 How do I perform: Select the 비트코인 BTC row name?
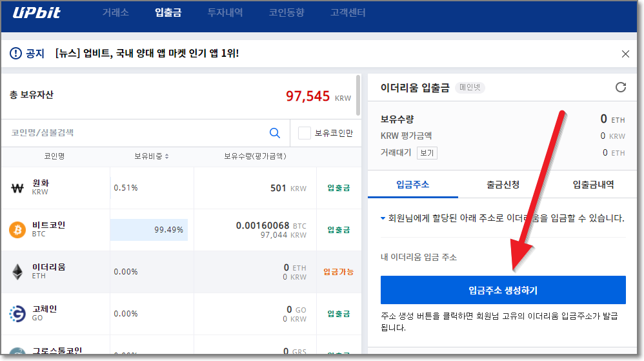49,229
